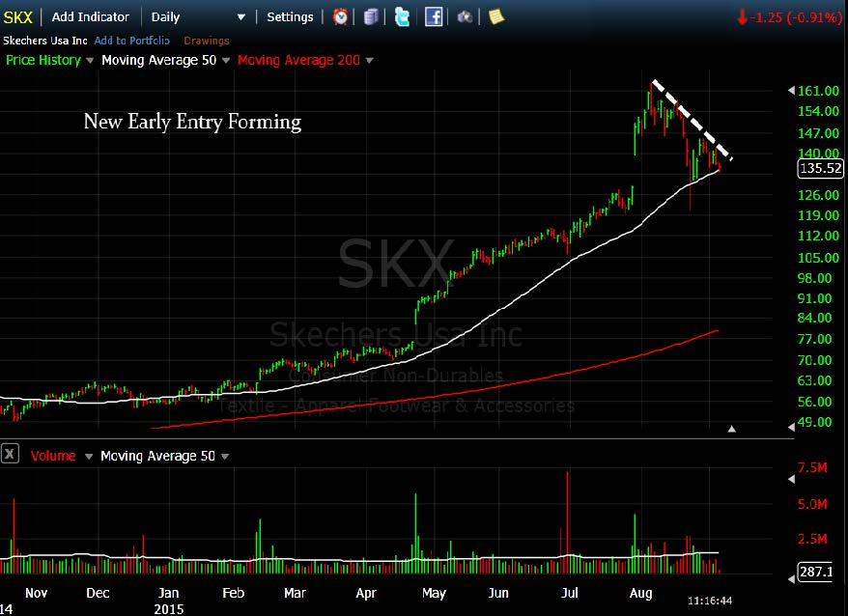The width and height of the screenshot is (848, 616).
Task: Click the May label on time axis
Action: click(434, 593)
